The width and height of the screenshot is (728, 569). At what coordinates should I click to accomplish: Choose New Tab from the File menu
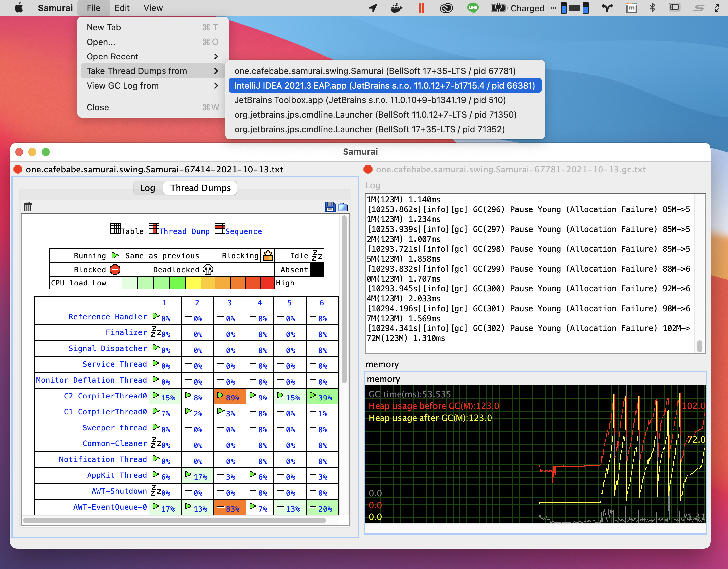[153, 27]
